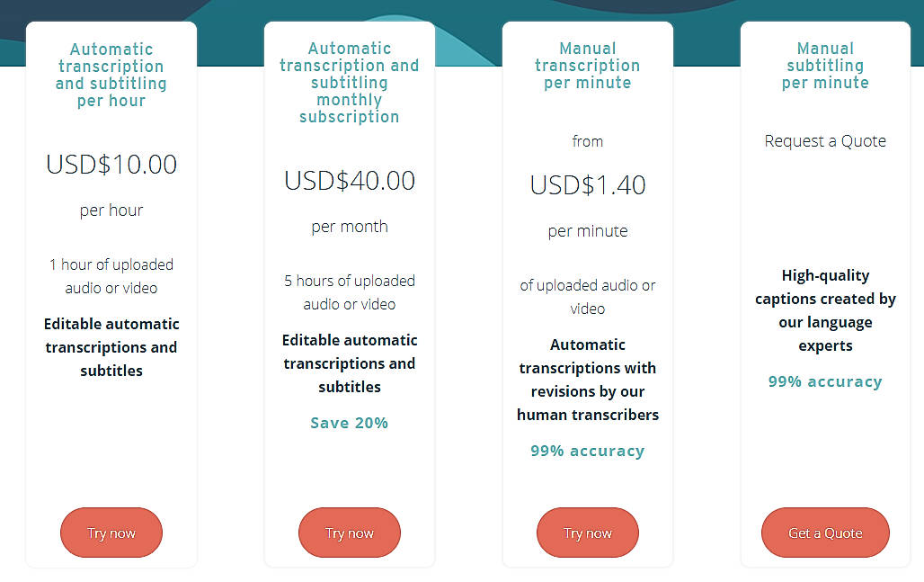
Task: Click the USD$1.40 price label
Action: [587, 185]
